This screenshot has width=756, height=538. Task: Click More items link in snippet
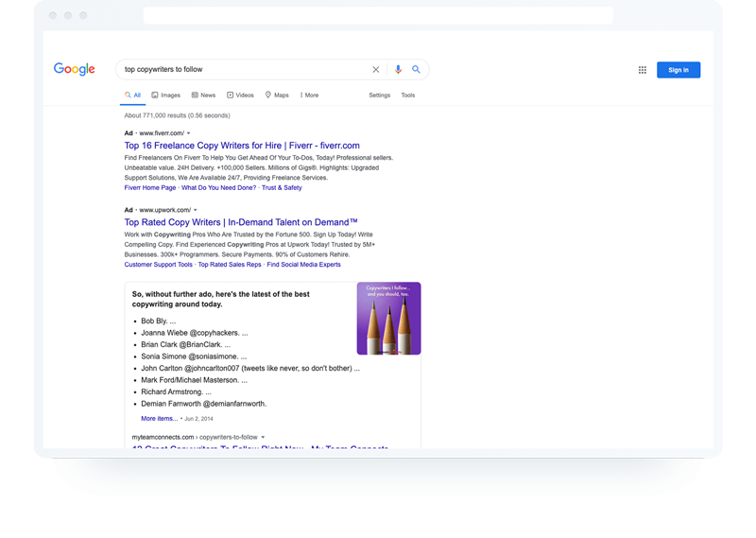tap(159, 418)
